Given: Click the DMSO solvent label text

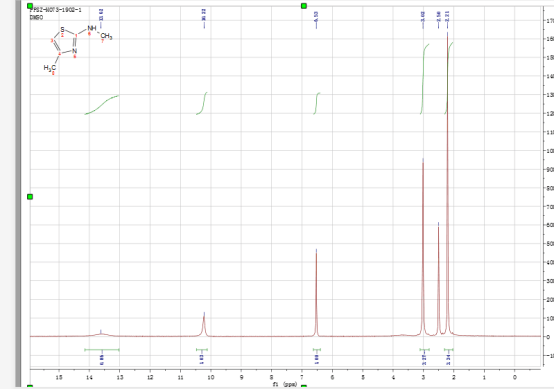Looking at the screenshot, I should click(36, 17).
